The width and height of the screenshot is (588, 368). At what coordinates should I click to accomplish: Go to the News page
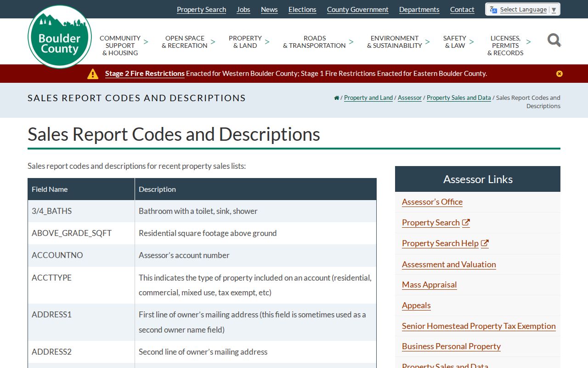point(269,10)
